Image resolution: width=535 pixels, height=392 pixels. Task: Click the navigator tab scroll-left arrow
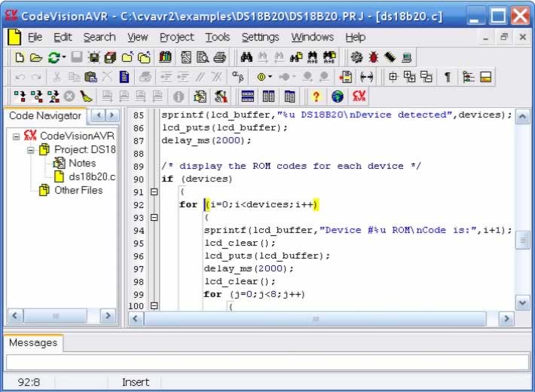coord(99,115)
